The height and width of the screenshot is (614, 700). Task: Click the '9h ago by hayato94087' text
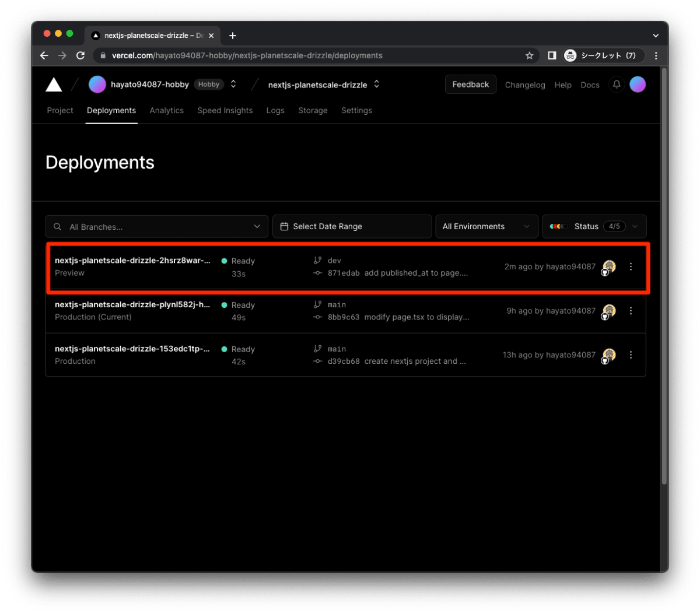coord(551,311)
